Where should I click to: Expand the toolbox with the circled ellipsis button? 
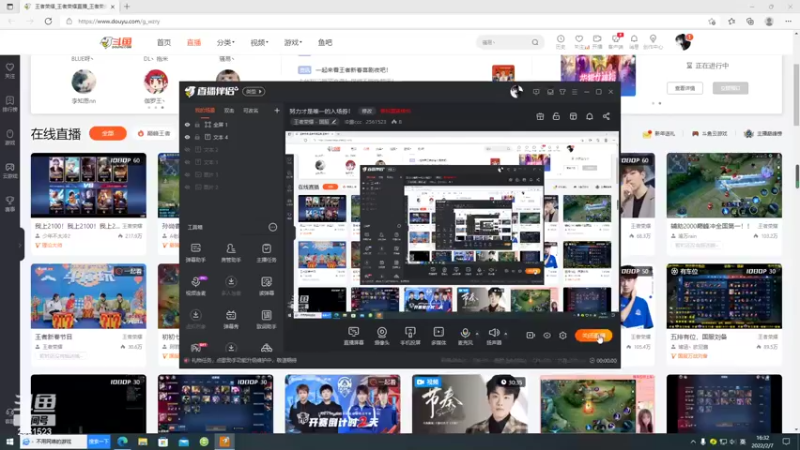click(273, 227)
